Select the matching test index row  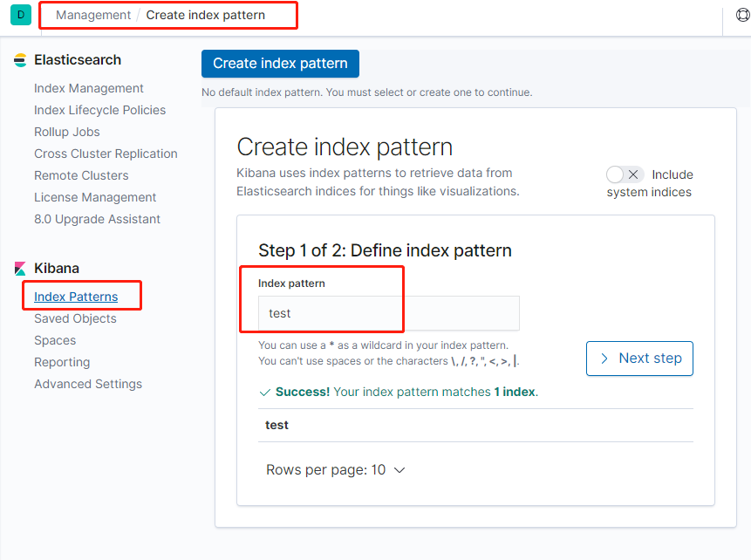(475, 425)
